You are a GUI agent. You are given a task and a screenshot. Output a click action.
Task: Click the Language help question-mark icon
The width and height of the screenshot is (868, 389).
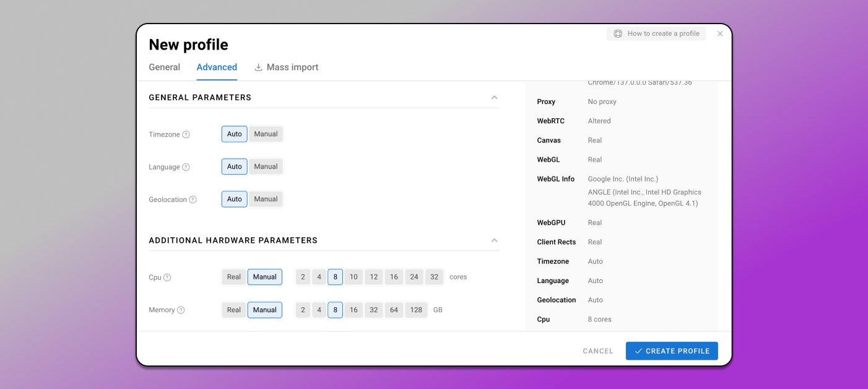[x=186, y=167]
